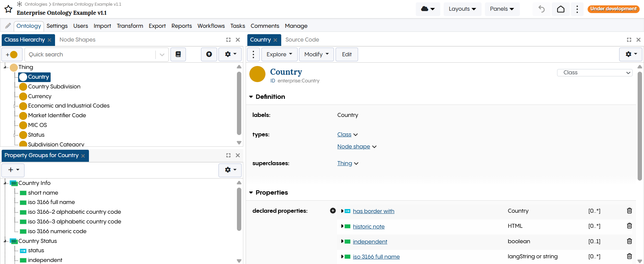The height and width of the screenshot is (264, 644).
Task: Open the Workflows menu item
Action: (211, 26)
